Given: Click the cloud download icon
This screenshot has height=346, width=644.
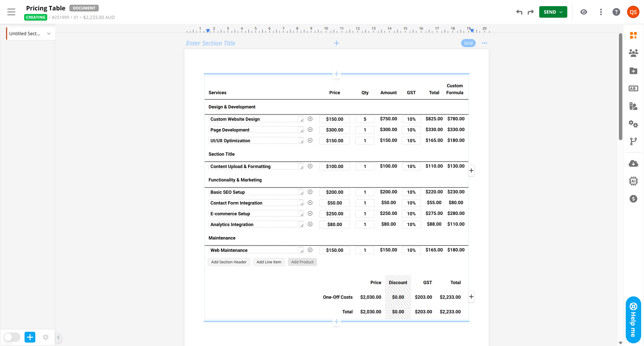Looking at the screenshot, I should pyautogui.click(x=633, y=164).
